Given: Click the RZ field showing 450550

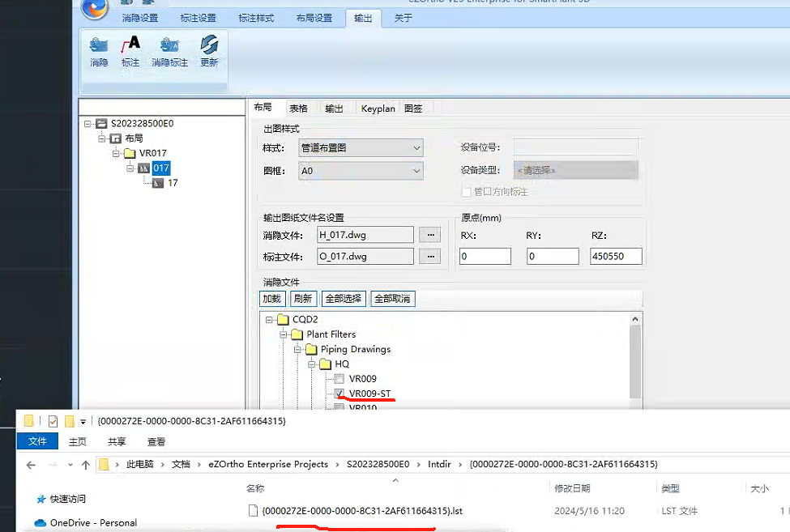Looking at the screenshot, I should tap(616, 256).
